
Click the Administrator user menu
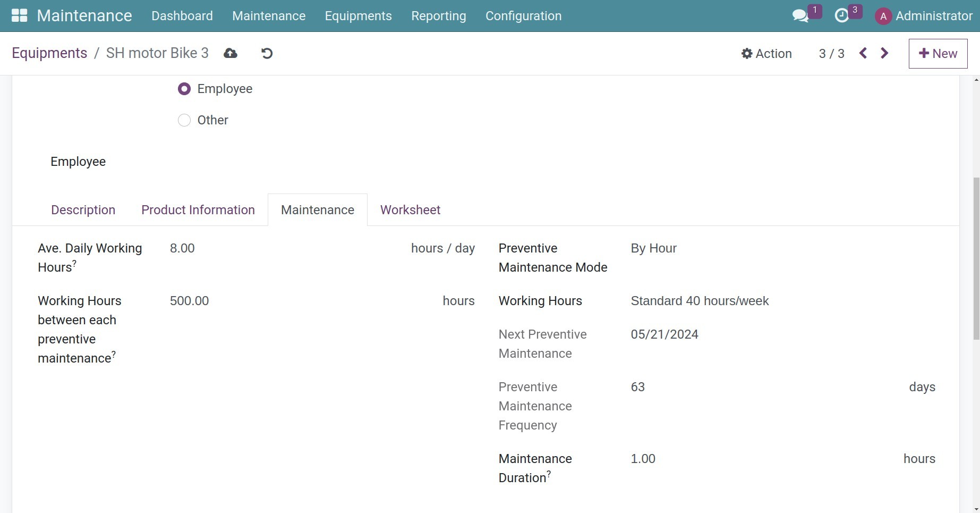pos(924,16)
